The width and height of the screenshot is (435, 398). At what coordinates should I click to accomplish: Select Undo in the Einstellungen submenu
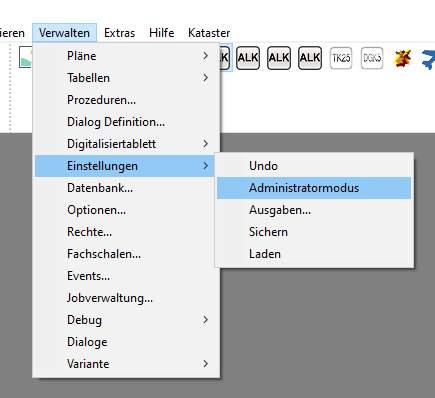pyautogui.click(x=314, y=166)
